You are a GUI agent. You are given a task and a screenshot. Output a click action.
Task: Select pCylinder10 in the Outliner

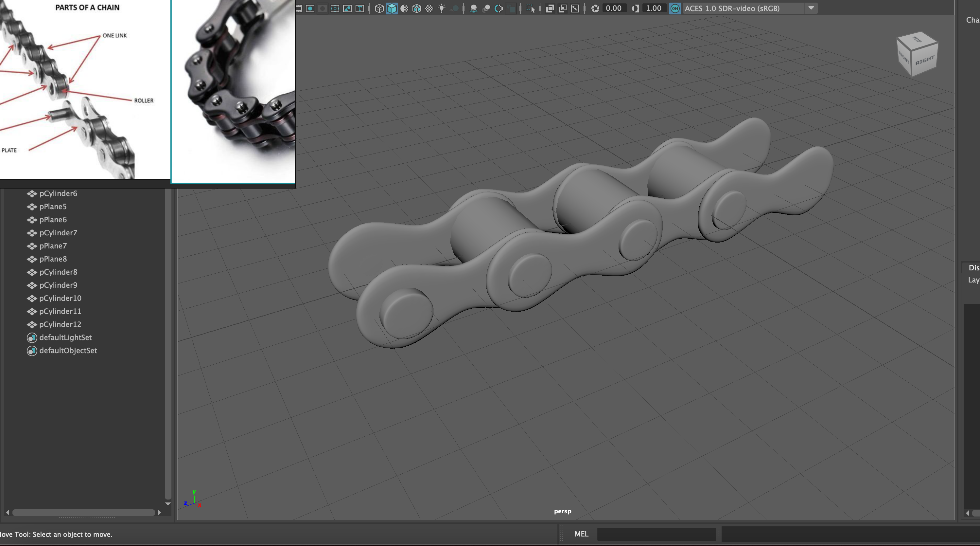pos(60,298)
